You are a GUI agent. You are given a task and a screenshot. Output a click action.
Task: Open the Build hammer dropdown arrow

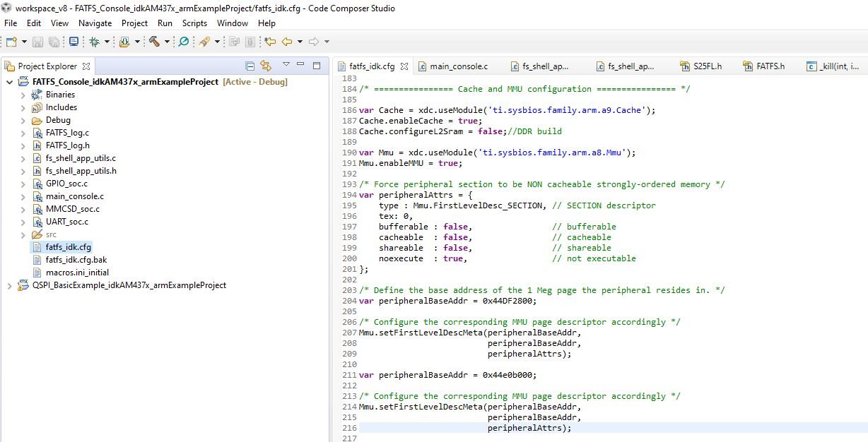[168, 42]
